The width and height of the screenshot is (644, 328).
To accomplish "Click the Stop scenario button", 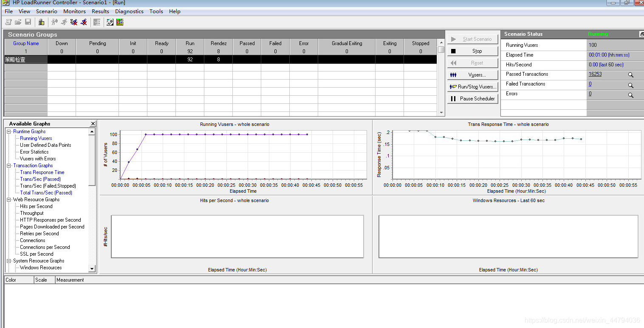I will (x=472, y=51).
